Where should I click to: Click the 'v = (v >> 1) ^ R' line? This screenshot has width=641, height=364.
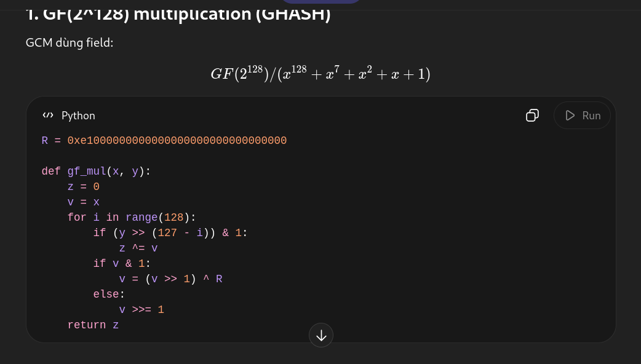pos(170,279)
